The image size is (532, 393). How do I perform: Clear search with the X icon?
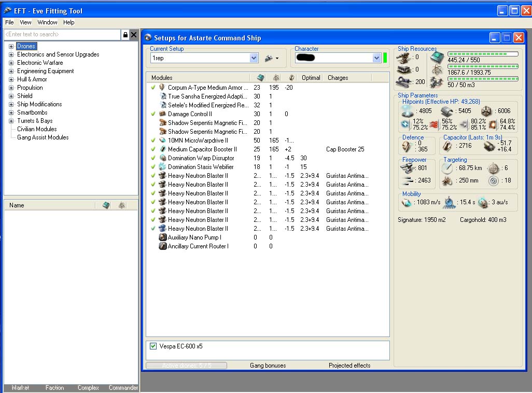pos(134,35)
